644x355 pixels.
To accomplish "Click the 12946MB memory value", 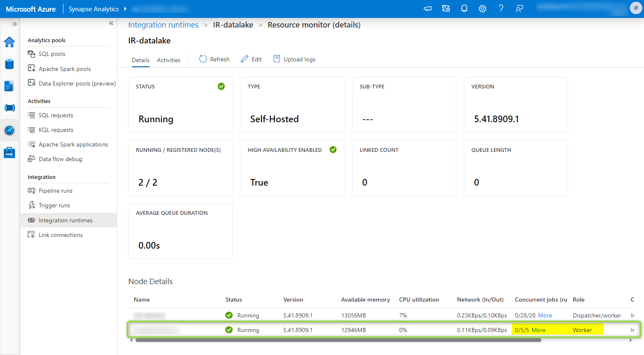I will click(354, 330).
